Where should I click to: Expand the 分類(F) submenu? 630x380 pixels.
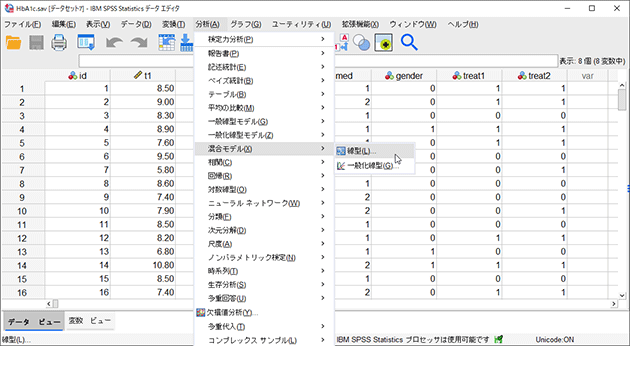(x=264, y=217)
